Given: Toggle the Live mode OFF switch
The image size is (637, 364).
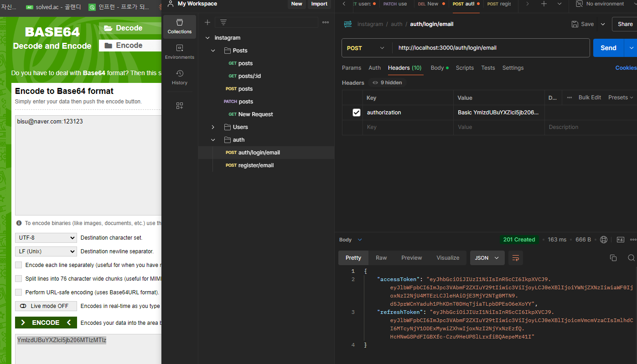Looking at the screenshot, I should tap(46, 306).
